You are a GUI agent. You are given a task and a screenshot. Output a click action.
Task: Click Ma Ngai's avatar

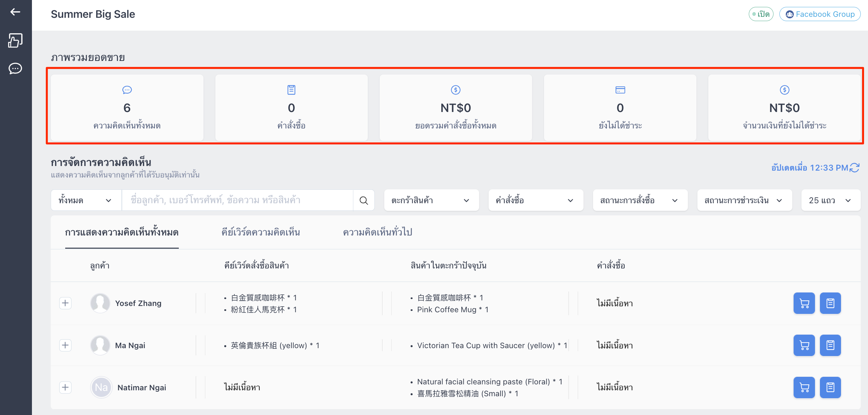pyautogui.click(x=100, y=345)
